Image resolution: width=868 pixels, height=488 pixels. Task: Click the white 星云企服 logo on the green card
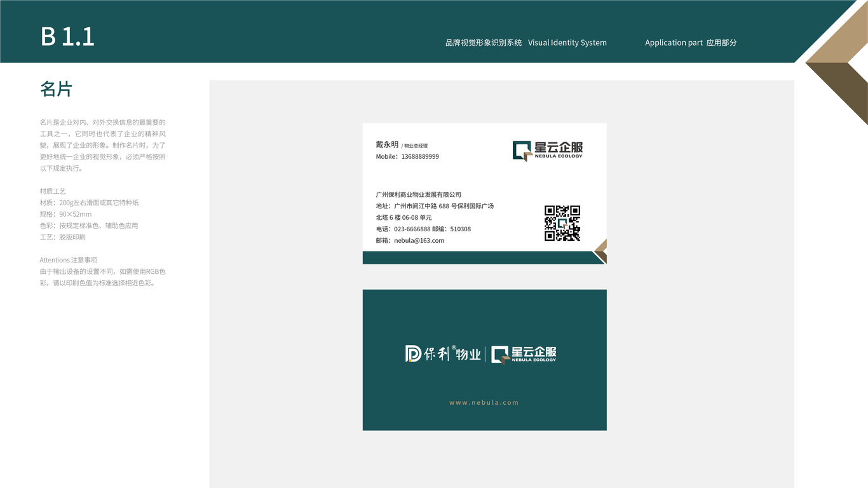(524, 355)
